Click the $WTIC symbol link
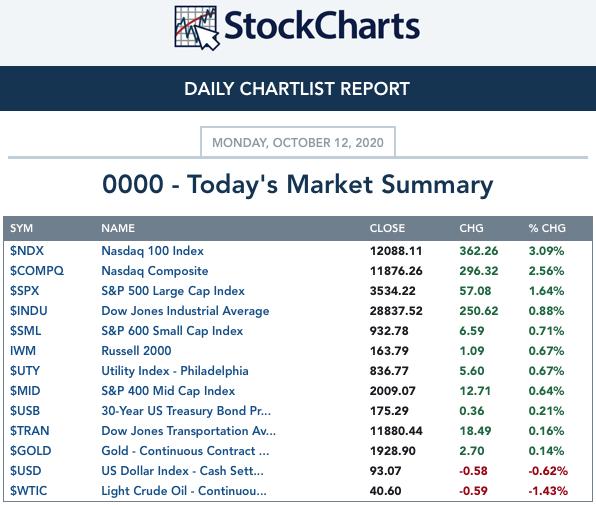 coord(29,491)
